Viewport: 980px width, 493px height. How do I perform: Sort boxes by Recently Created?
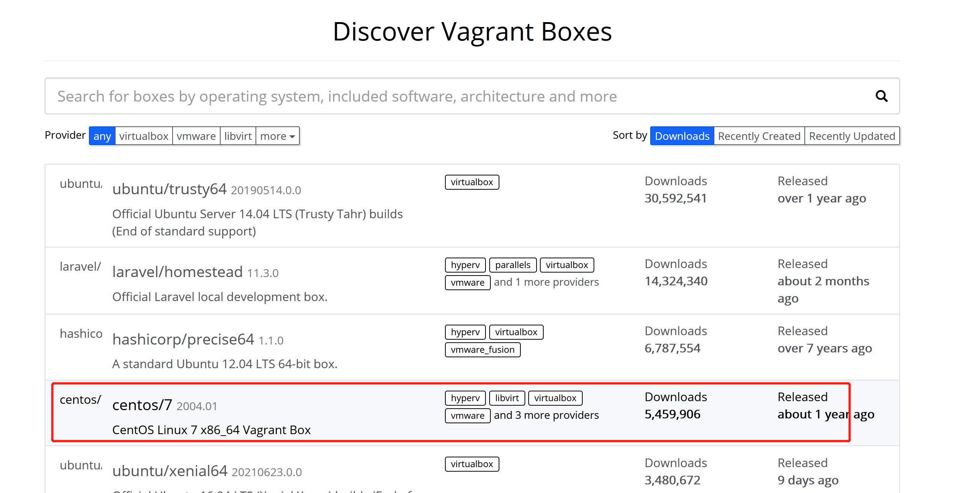[759, 136]
